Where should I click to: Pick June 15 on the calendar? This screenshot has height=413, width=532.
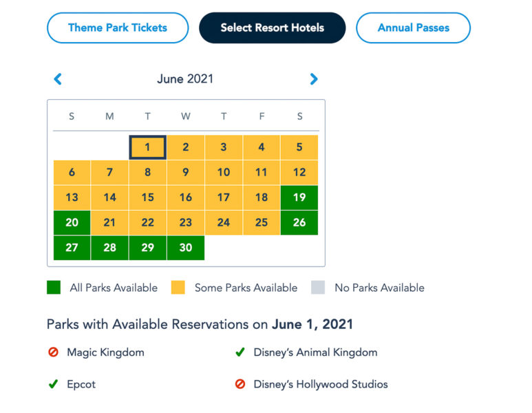[x=147, y=198]
